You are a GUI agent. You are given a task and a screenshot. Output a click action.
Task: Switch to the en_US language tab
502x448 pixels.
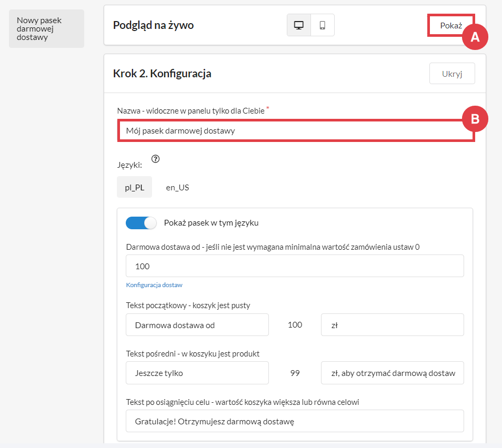177,187
